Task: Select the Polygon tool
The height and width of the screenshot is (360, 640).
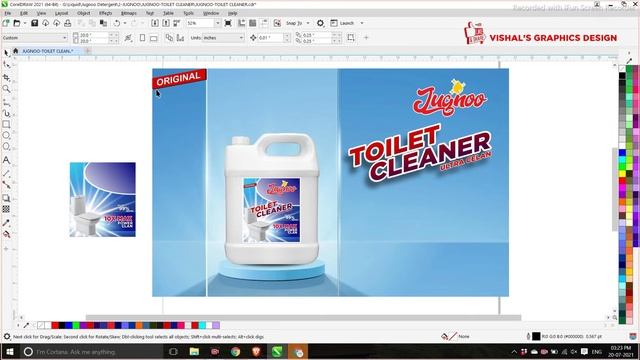Action: [6, 147]
